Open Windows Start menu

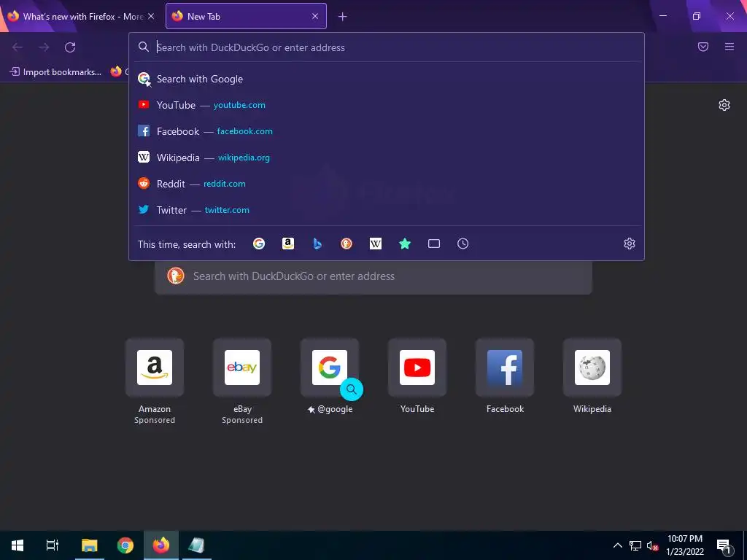click(x=18, y=545)
